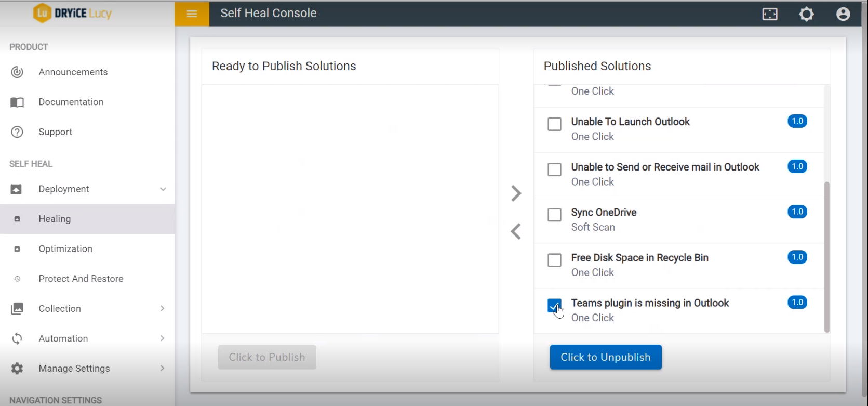Screen dimensions: 868x406
Task: Select the Sync OneDrive checkbox
Action: (x=554, y=215)
